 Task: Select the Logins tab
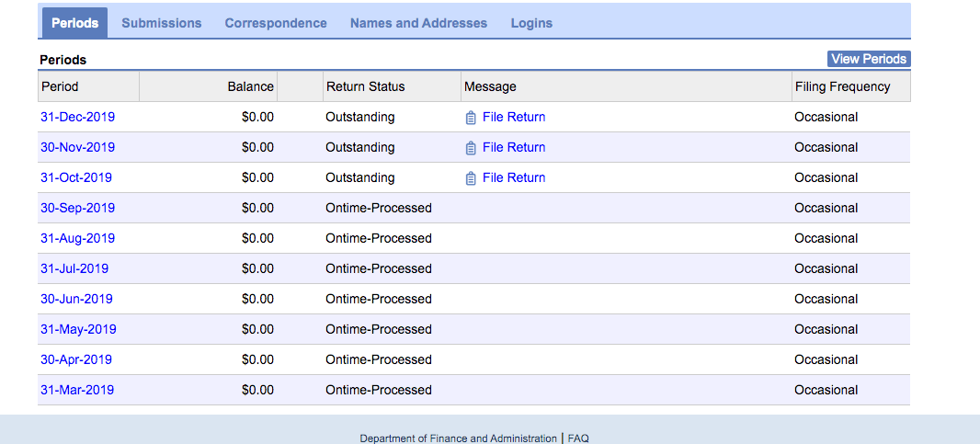click(x=531, y=23)
